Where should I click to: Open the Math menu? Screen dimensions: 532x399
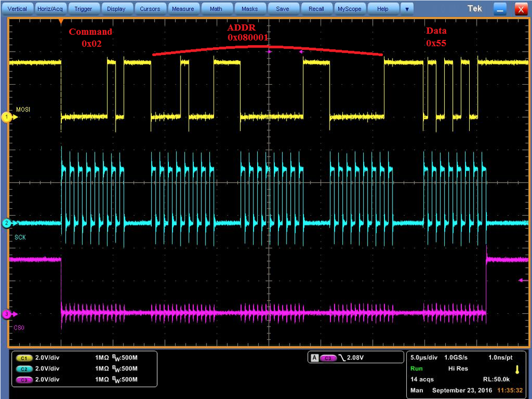coord(216,9)
